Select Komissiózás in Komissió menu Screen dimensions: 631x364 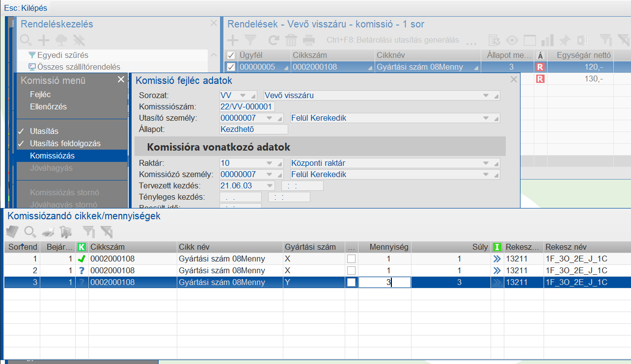pyautogui.click(x=52, y=156)
